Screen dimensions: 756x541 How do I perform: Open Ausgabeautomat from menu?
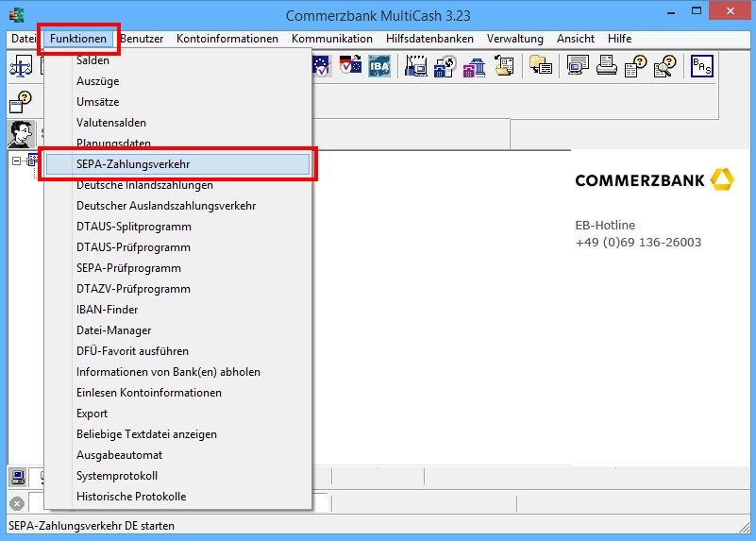178,455
